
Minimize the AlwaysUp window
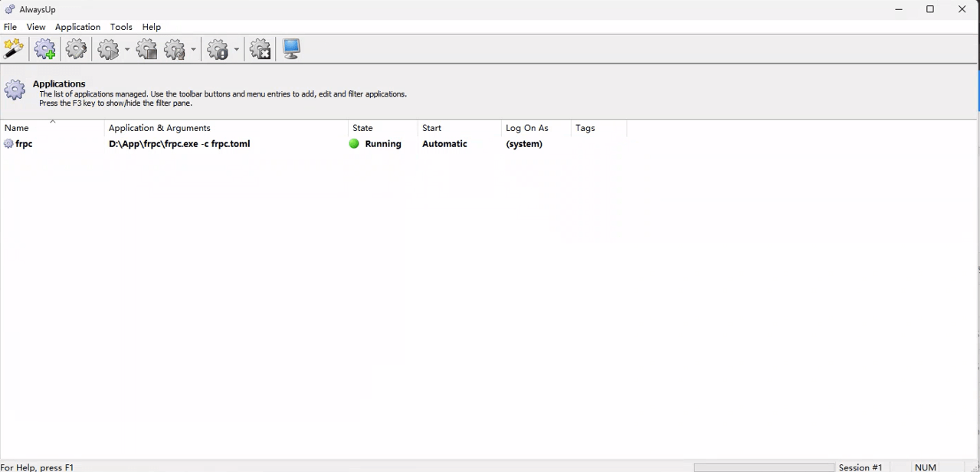[x=899, y=9]
